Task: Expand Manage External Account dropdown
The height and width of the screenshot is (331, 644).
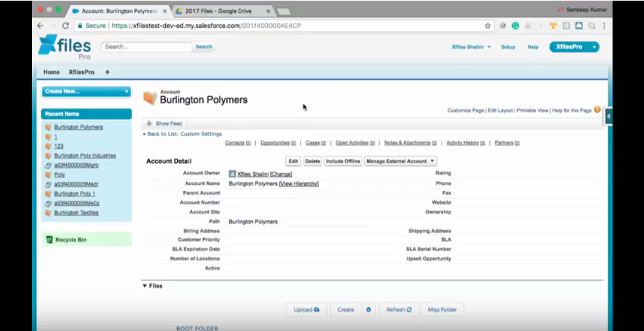Action: tap(400, 161)
